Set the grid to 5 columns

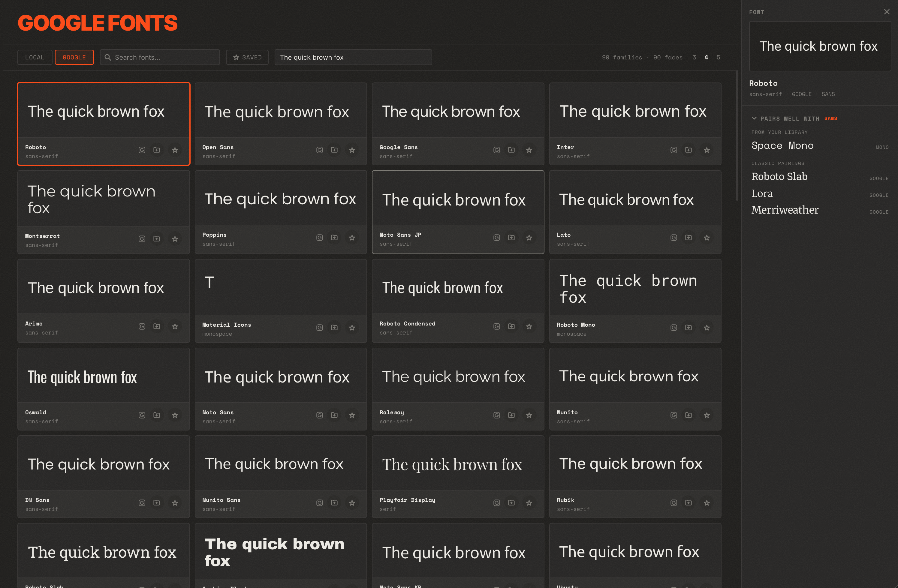(x=719, y=57)
